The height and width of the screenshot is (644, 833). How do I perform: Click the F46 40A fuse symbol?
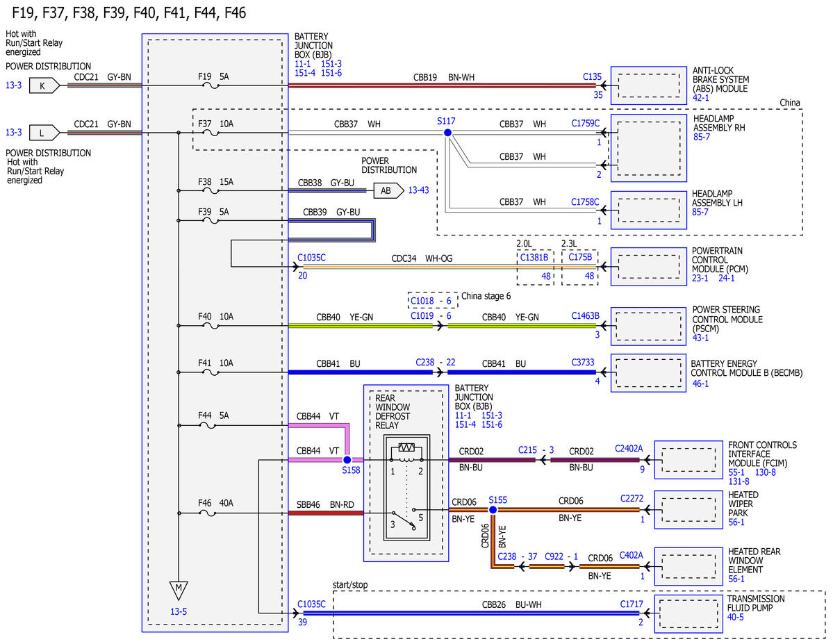207,513
